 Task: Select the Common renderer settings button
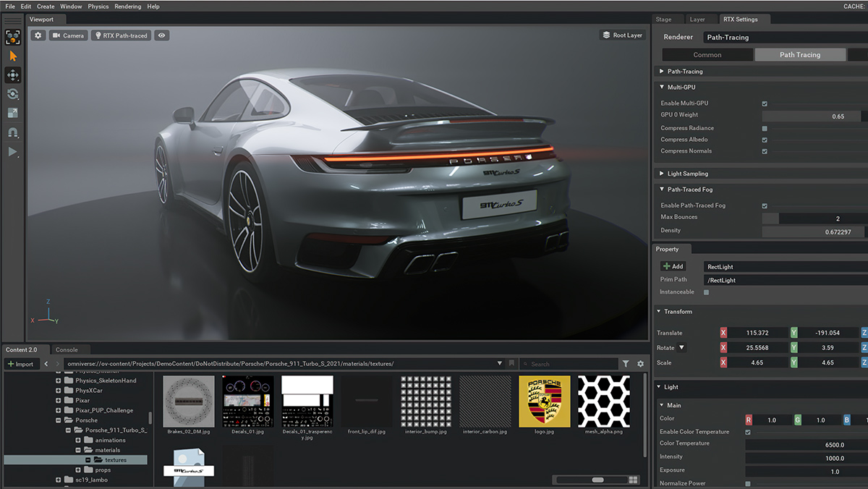click(707, 54)
